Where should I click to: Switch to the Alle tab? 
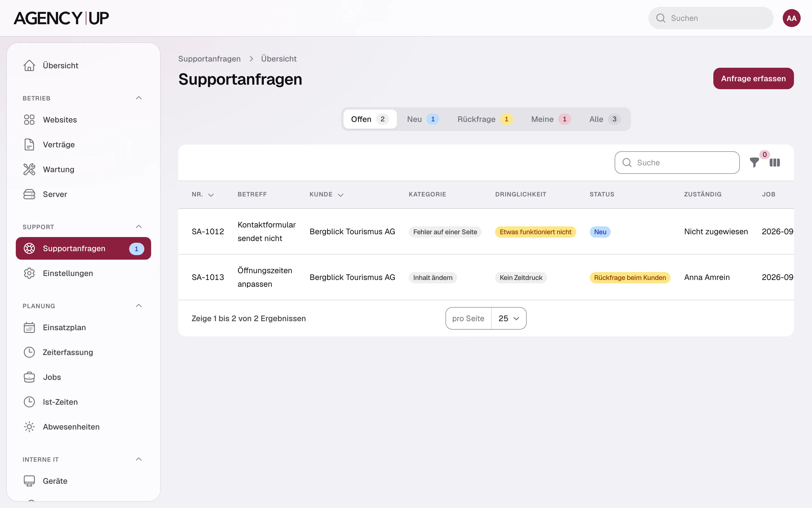(x=605, y=119)
